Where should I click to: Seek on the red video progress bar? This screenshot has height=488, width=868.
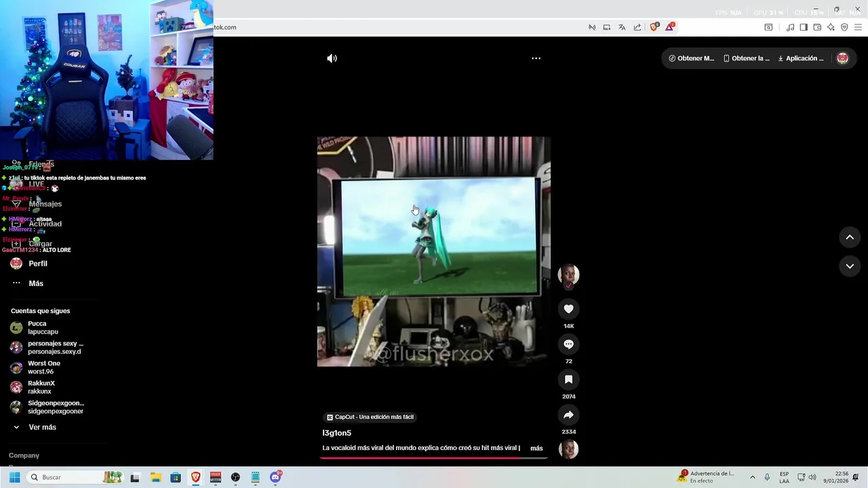(x=433, y=458)
